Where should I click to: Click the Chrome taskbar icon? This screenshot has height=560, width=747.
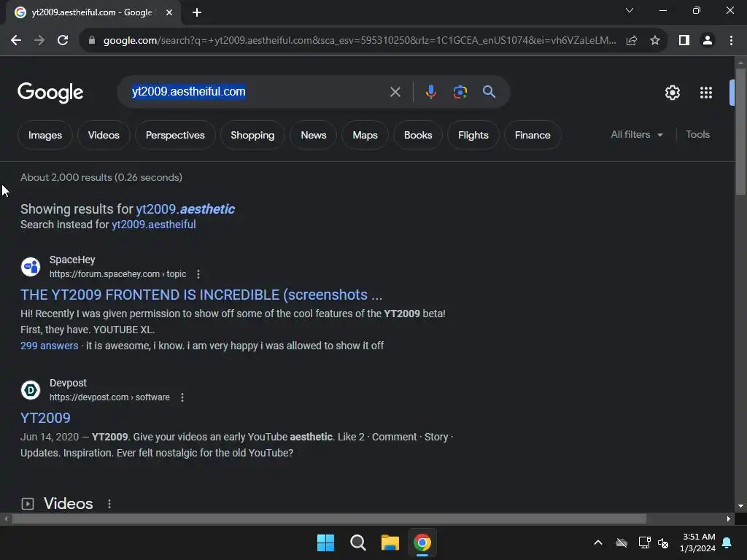tap(422, 542)
